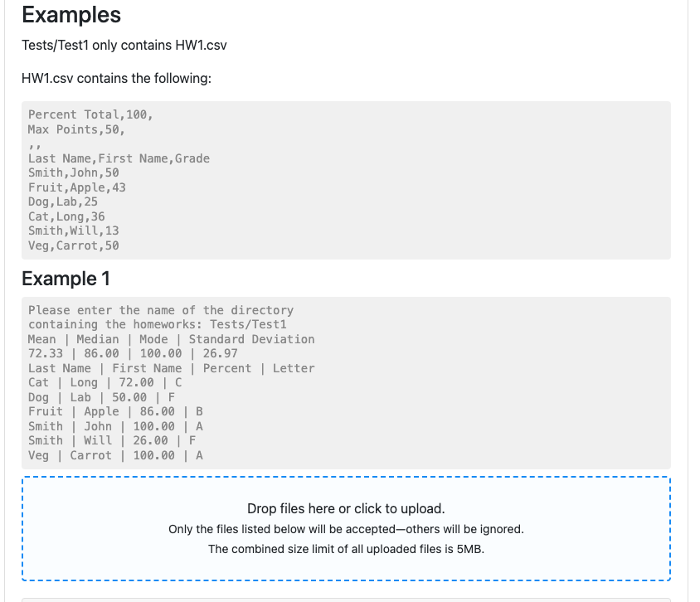This screenshot has width=700, height=602.
Task: Click the 'Drop files here' text
Action: tap(347, 508)
